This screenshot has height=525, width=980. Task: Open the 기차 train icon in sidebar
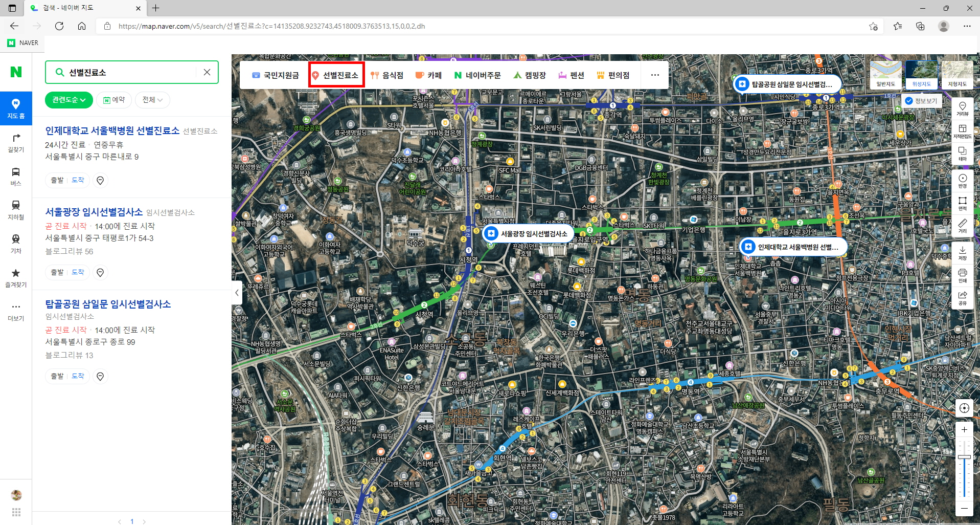pos(16,244)
